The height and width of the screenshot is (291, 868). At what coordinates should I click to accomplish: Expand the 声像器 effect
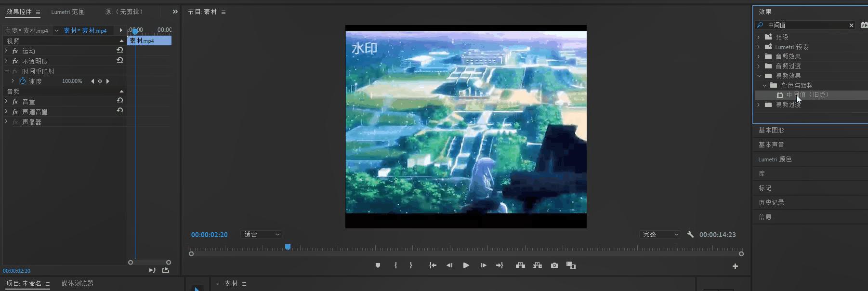6,121
